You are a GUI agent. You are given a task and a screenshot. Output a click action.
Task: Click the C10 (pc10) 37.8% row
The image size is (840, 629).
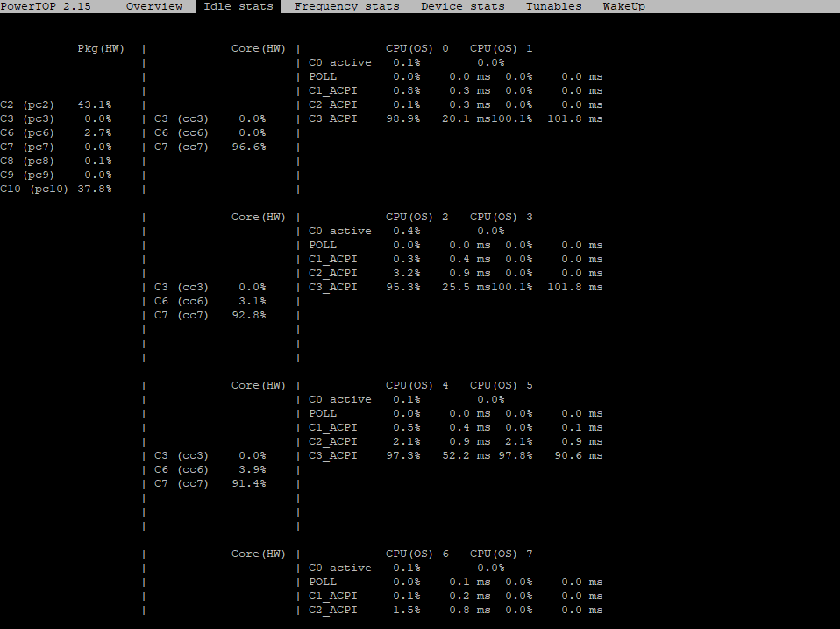coord(56,189)
